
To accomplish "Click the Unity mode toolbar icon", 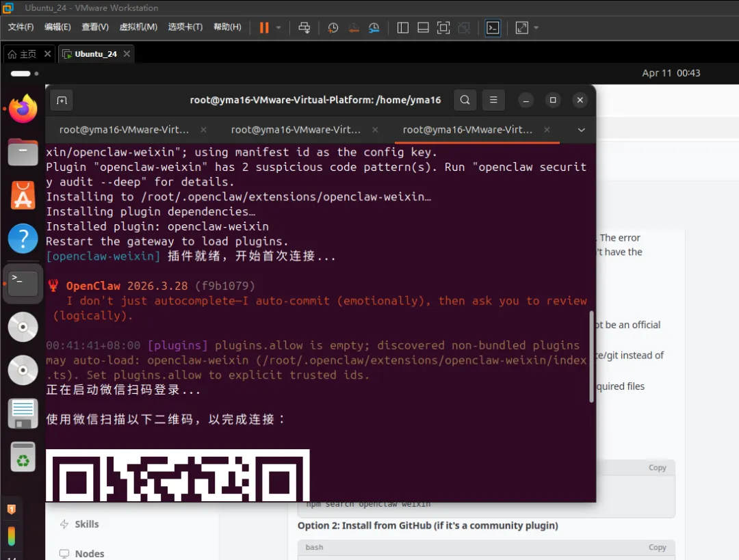I will [464, 28].
